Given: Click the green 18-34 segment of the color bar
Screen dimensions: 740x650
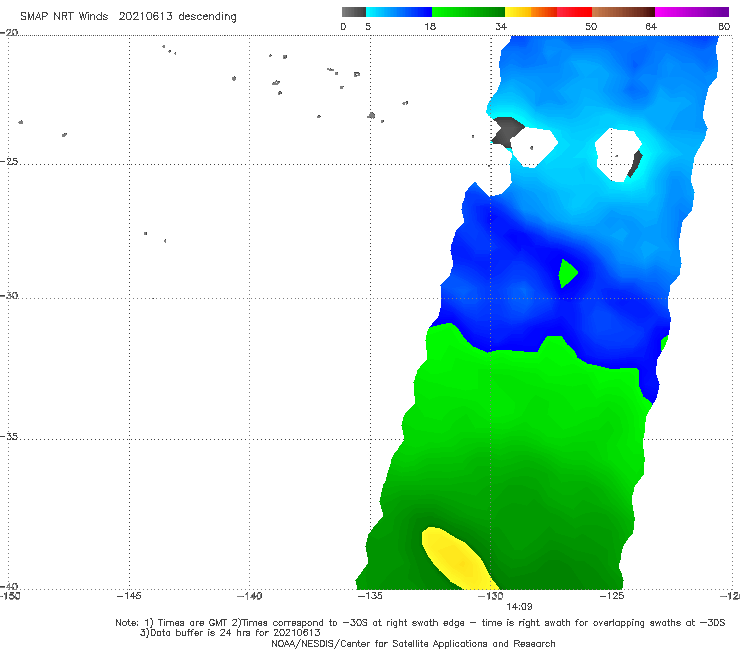Looking at the screenshot, I should coord(468,12).
